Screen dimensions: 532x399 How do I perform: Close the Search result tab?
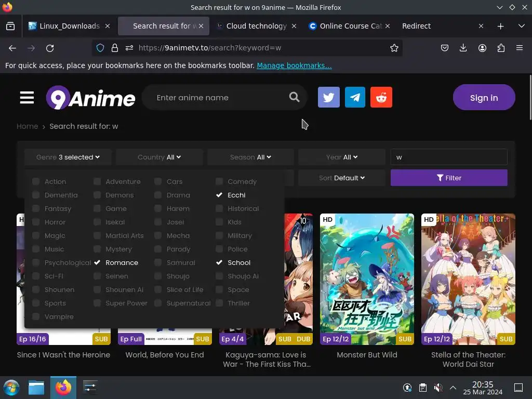pos(201,26)
